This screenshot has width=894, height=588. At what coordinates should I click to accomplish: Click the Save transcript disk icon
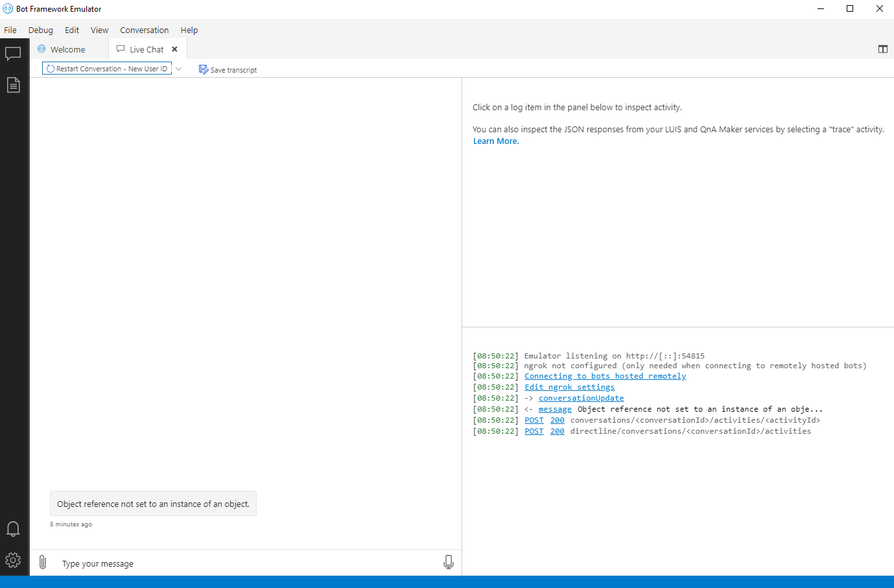point(204,69)
